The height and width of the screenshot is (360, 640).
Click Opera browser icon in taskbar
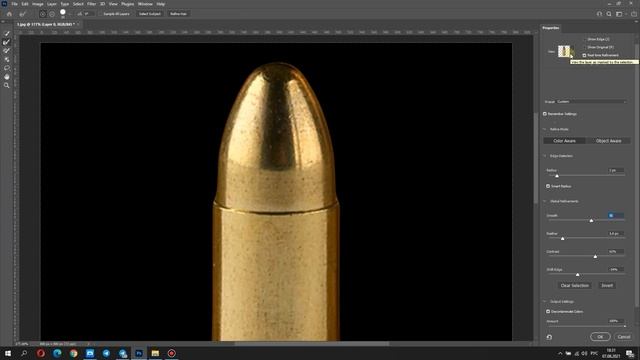pos(41,353)
